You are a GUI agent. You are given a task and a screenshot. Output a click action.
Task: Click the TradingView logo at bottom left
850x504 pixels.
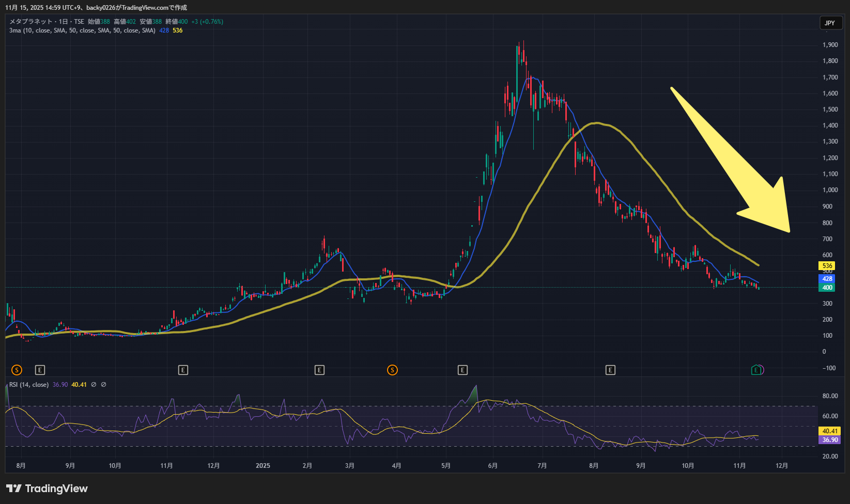(47, 489)
